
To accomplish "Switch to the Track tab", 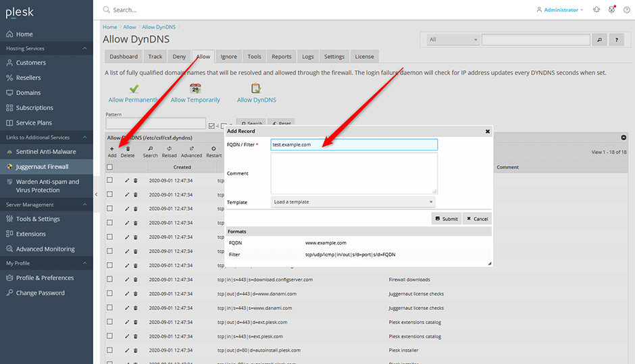I will (x=155, y=57).
